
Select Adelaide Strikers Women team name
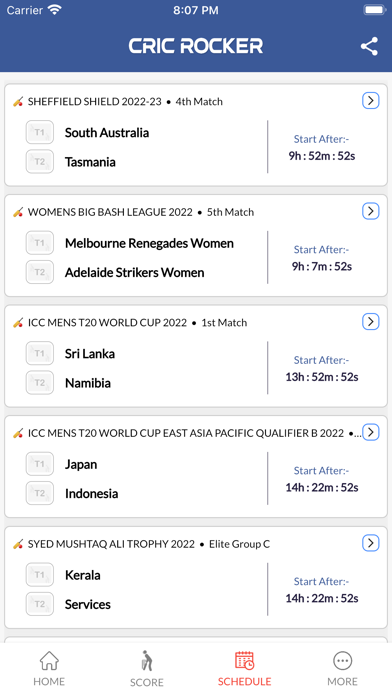click(x=135, y=273)
